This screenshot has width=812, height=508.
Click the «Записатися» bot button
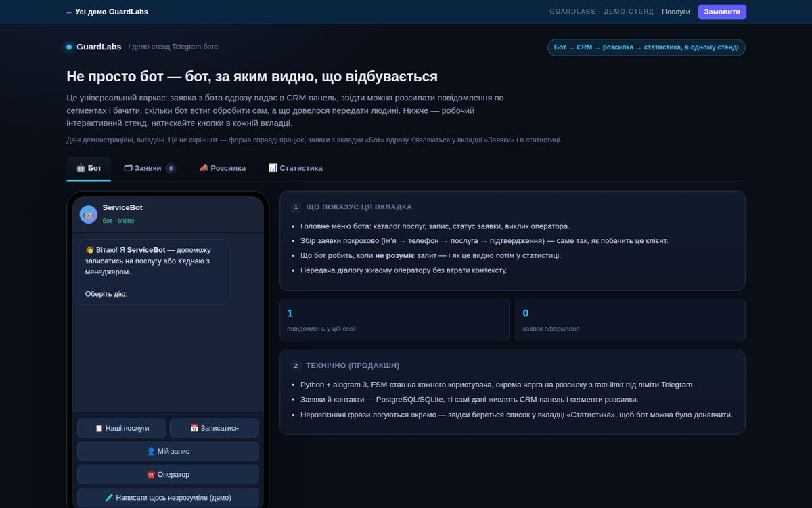point(214,428)
